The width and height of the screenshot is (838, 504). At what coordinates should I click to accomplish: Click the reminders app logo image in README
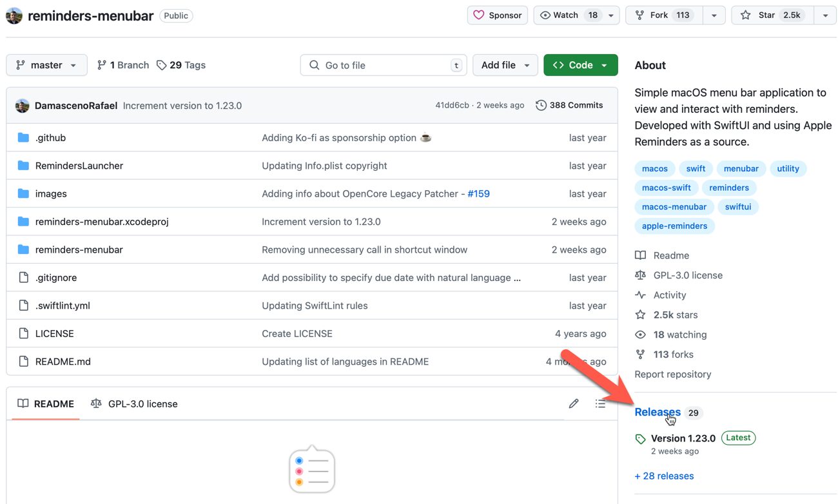coord(312,469)
